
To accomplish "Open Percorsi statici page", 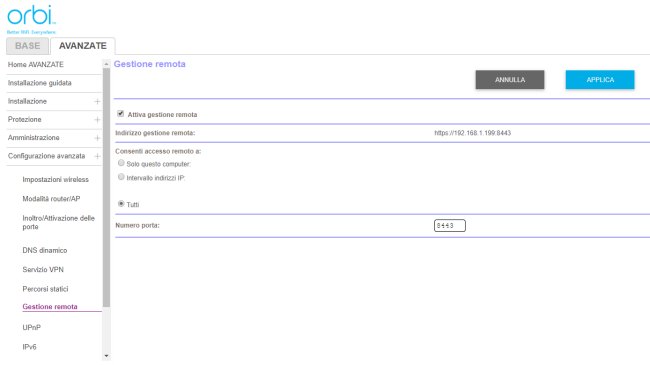I will [45, 289].
